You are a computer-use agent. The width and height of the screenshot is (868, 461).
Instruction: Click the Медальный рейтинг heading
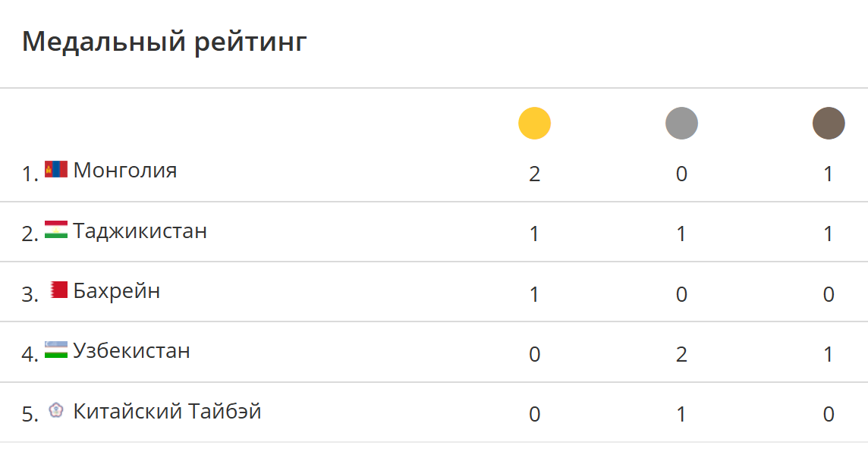click(x=165, y=41)
